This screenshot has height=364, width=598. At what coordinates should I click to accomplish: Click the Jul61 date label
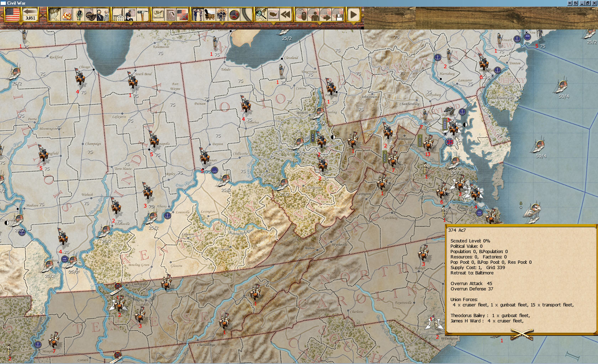(30, 18)
